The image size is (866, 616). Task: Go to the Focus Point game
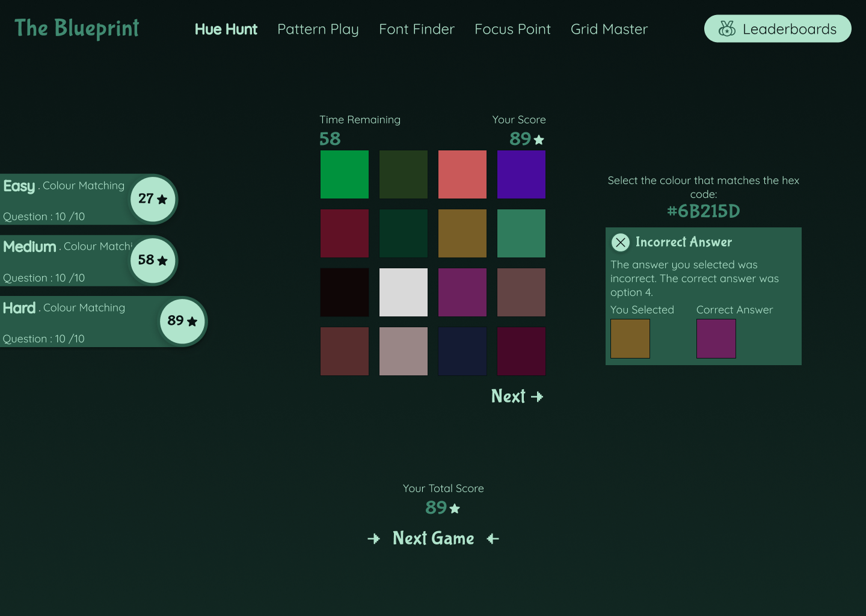point(512,29)
